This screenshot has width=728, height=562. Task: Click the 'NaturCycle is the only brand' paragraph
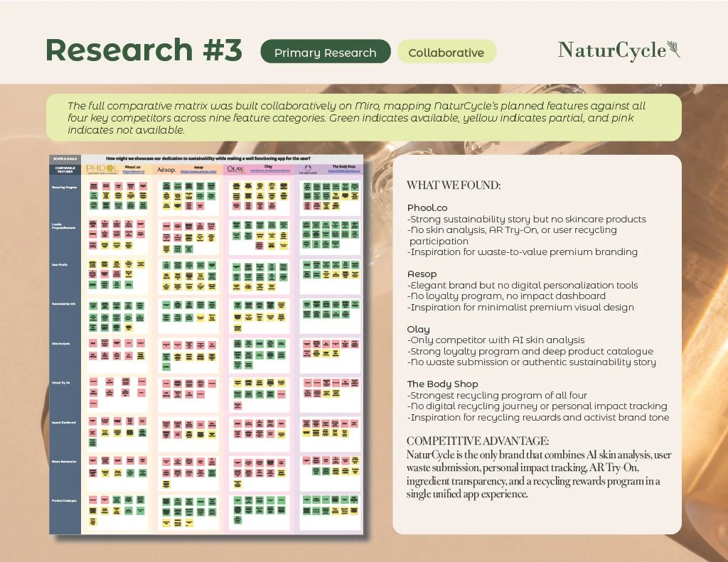coord(539,475)
